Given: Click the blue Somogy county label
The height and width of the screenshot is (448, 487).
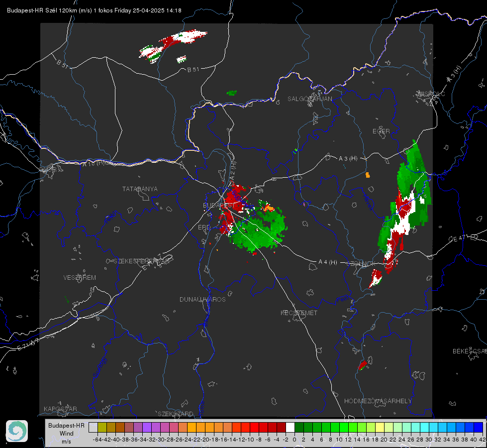Looking at the screenshot, I should (x=99, y=367).
